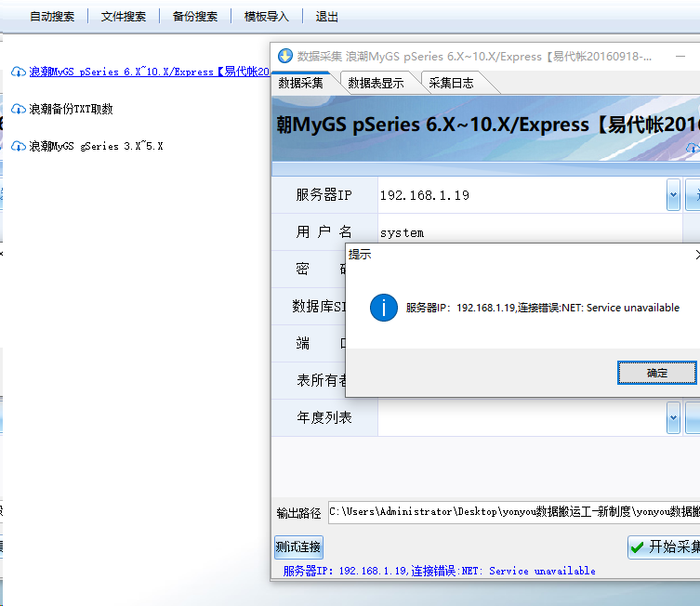Switch to the 数据采集 tab
700x606 pixels.
click(300, 83)
